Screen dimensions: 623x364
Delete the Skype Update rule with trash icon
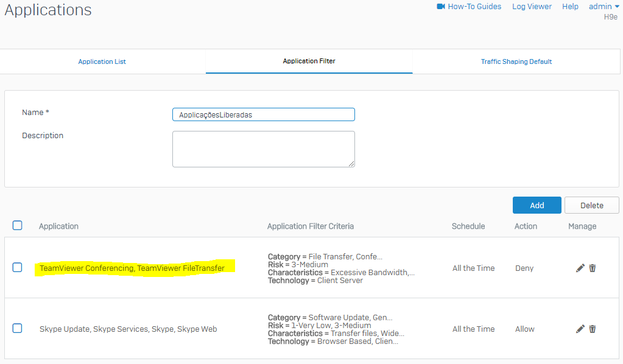593,329
